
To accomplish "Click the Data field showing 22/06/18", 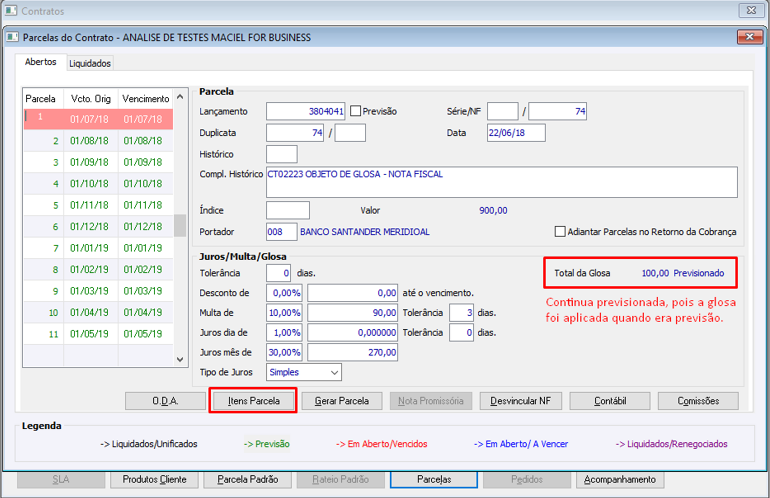I will click(x=516, y=133).
